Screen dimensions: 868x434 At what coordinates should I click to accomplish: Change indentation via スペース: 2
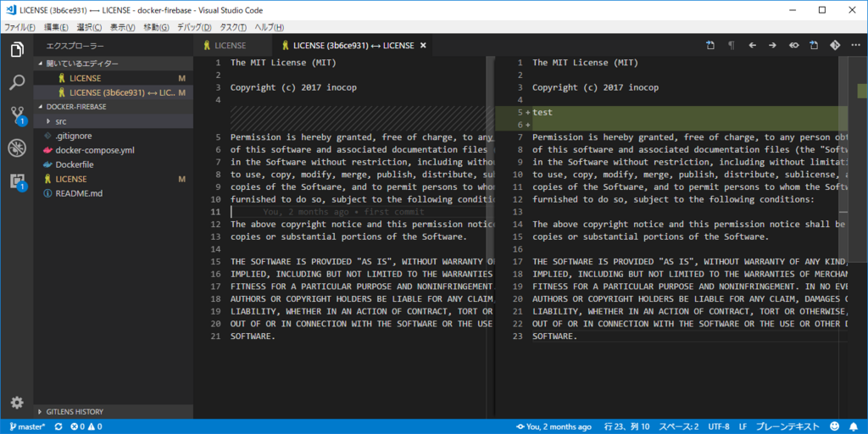tap(678, 427)
